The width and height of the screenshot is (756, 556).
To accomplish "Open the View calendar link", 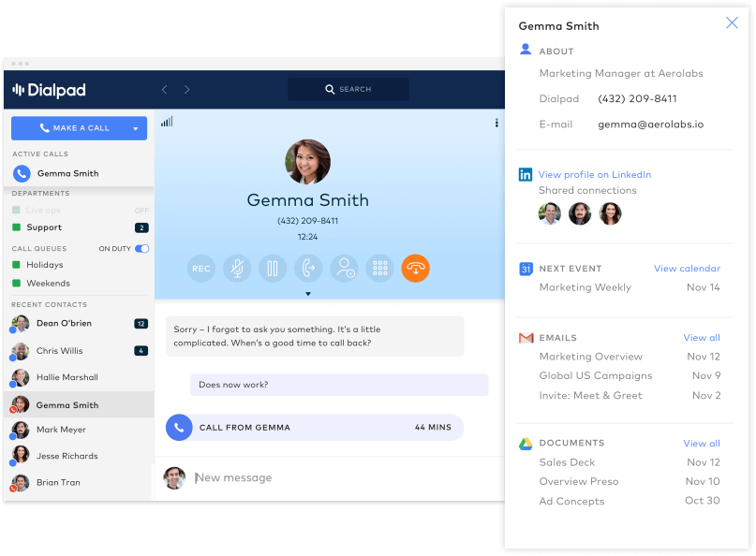I will (687, 269).
